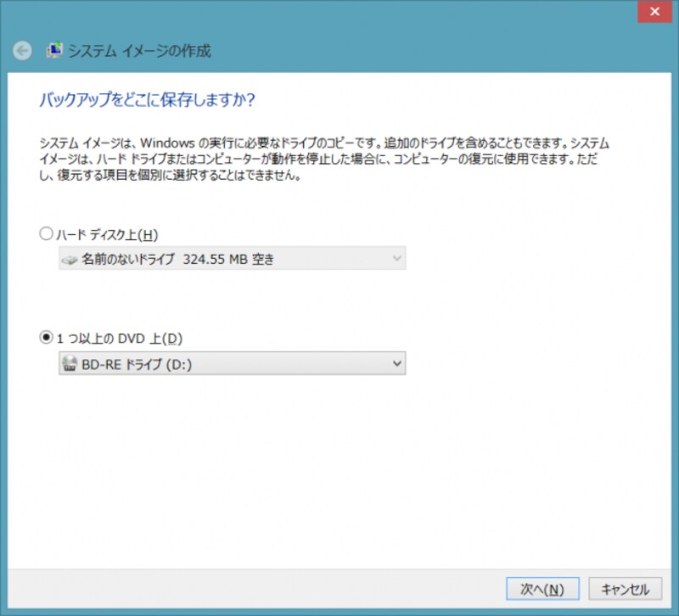Click the キャンセル button
Image resolution: width=679 pixels, height=616 pixels.
pos(626,589)
